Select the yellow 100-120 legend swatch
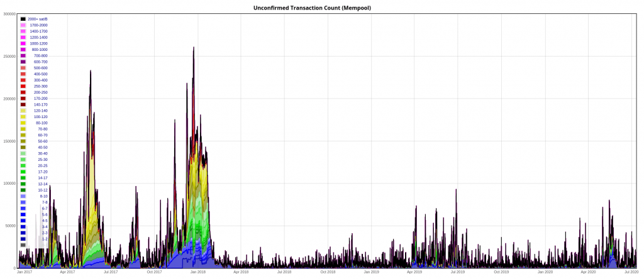The height and width of the screenshot is (279, 644). pos(23,117)
